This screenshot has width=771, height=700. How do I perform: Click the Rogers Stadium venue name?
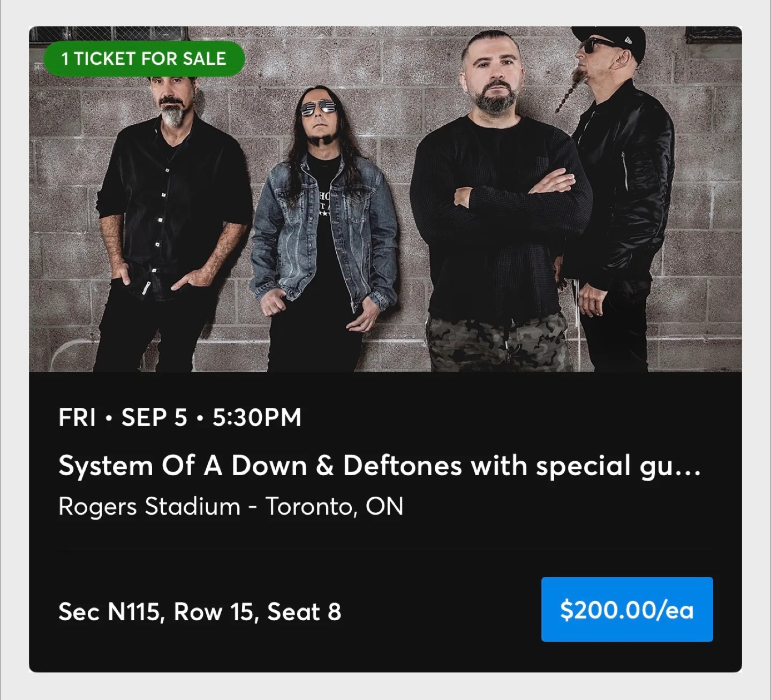[x=149, y=506]
